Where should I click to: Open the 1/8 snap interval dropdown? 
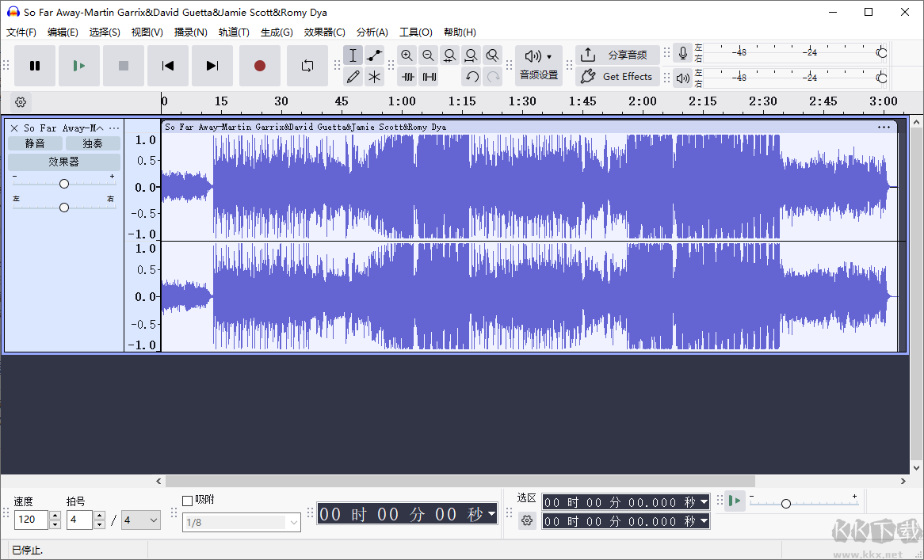point(242,521)
